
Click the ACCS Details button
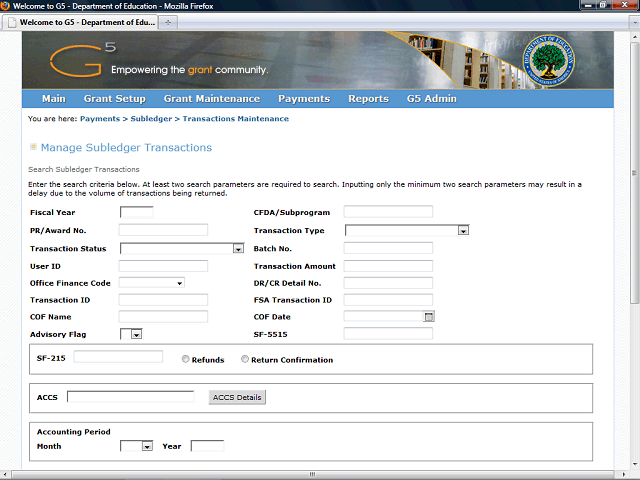pyautogui.click(x=237, y=397)
